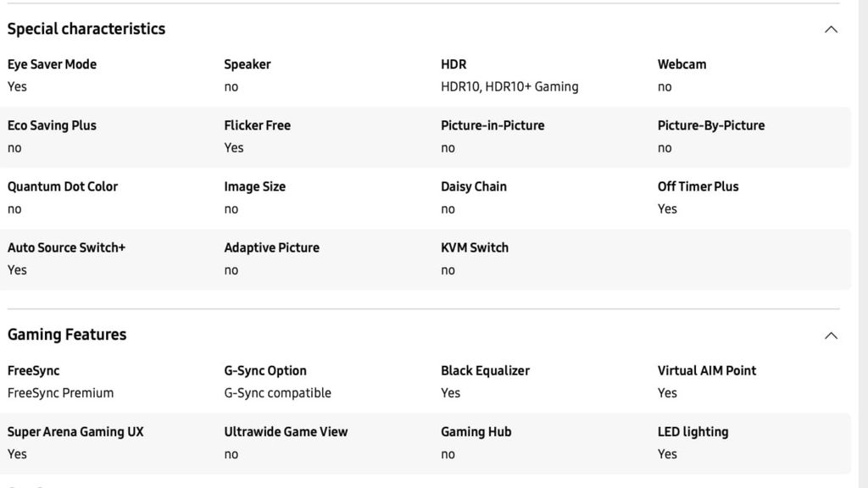Select the LED lighting label
The width and height of the screenshot is (868, 488).
click(x=693, y=431)
